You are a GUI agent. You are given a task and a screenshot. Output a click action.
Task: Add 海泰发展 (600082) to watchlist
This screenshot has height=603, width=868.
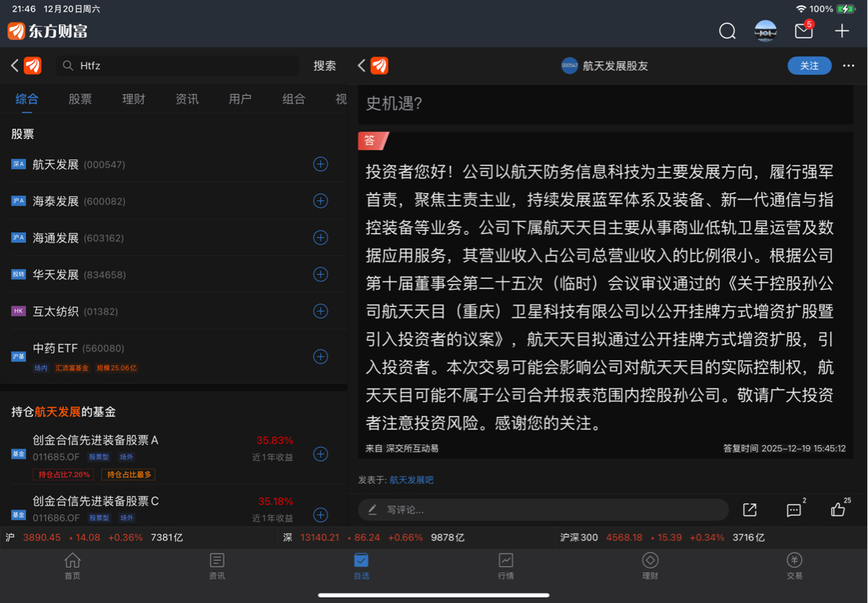point(320,200)
